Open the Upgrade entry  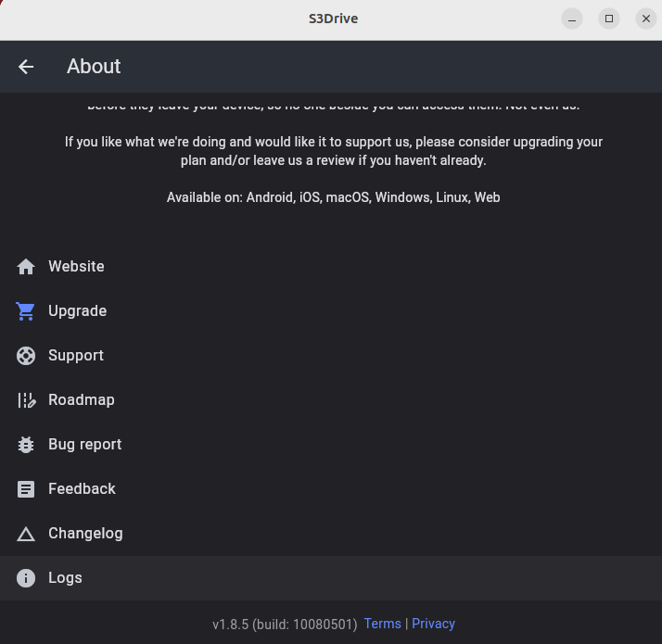[331, 311]
